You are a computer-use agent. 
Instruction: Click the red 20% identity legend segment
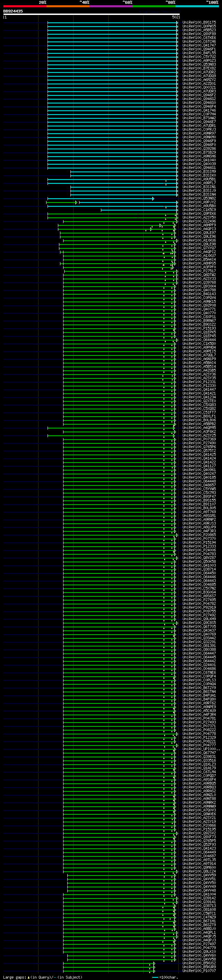click(25, 6)
